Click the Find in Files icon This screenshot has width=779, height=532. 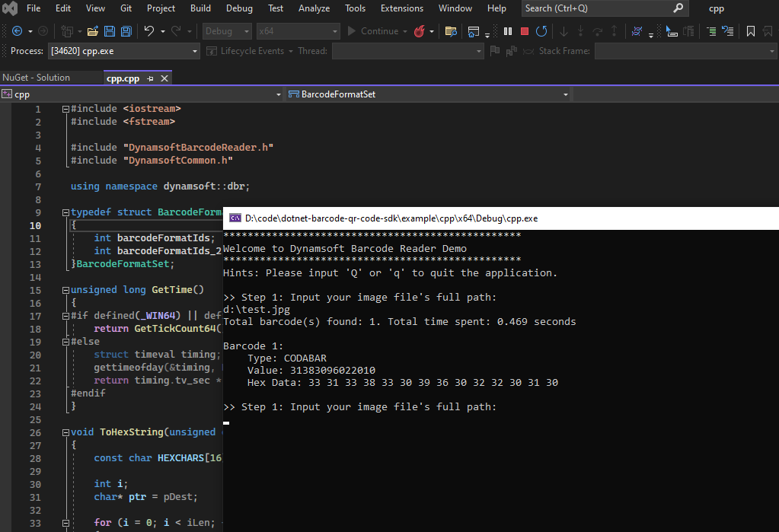[x=451, y=31]
